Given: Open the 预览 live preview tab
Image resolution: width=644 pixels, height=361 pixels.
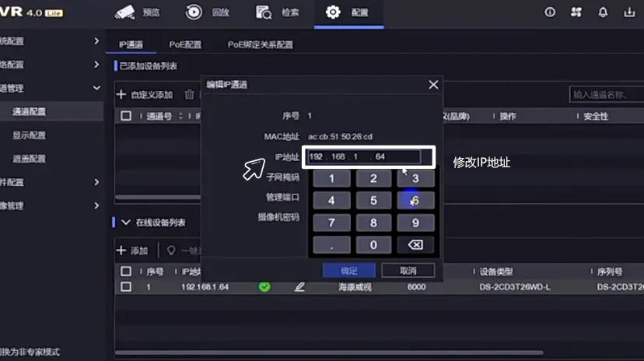Looking at the screenshot, I should pyautogui.click(x=137, y=12).
